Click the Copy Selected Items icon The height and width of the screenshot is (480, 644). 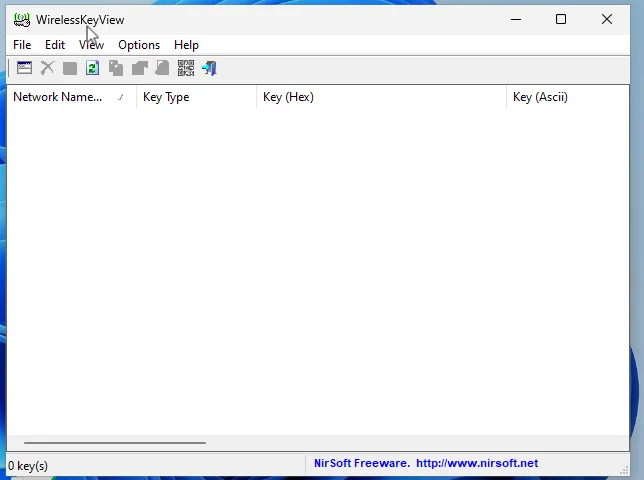click(x=116, y=68)
